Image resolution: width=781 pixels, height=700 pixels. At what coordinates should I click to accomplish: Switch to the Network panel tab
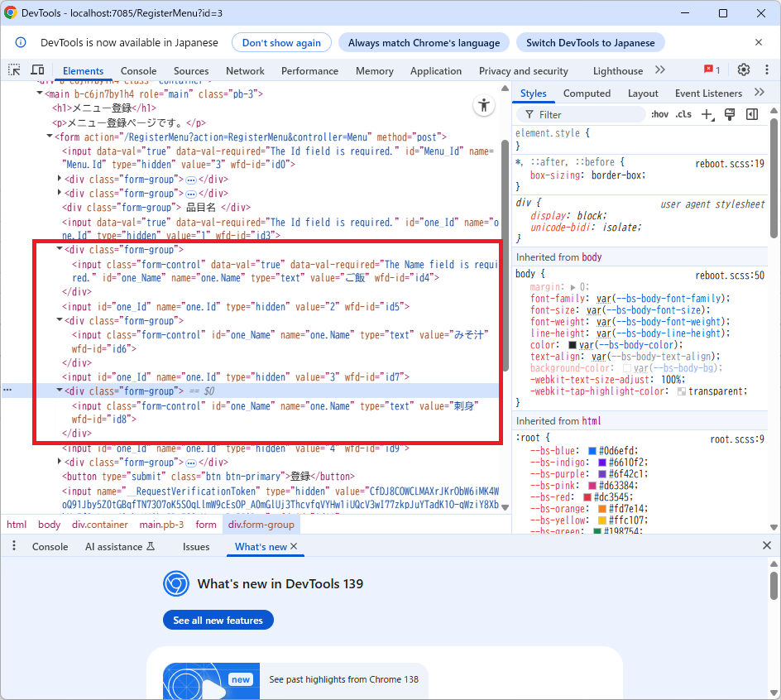tap(245, 71)
